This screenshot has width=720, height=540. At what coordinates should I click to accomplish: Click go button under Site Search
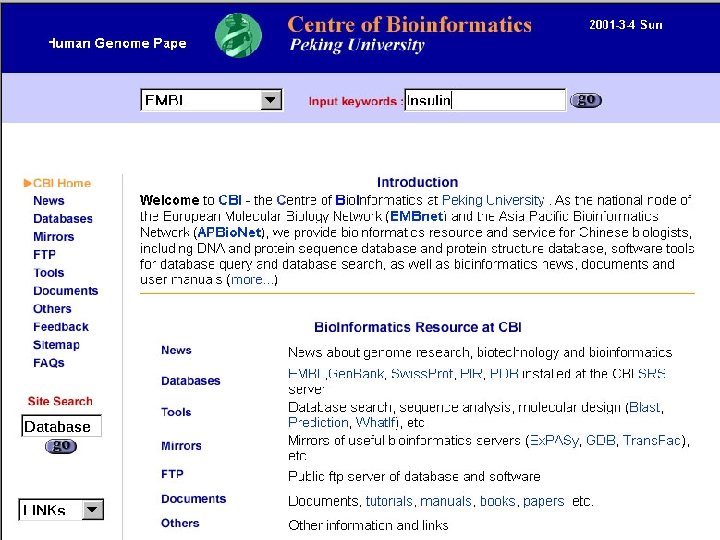pos(61,446)
